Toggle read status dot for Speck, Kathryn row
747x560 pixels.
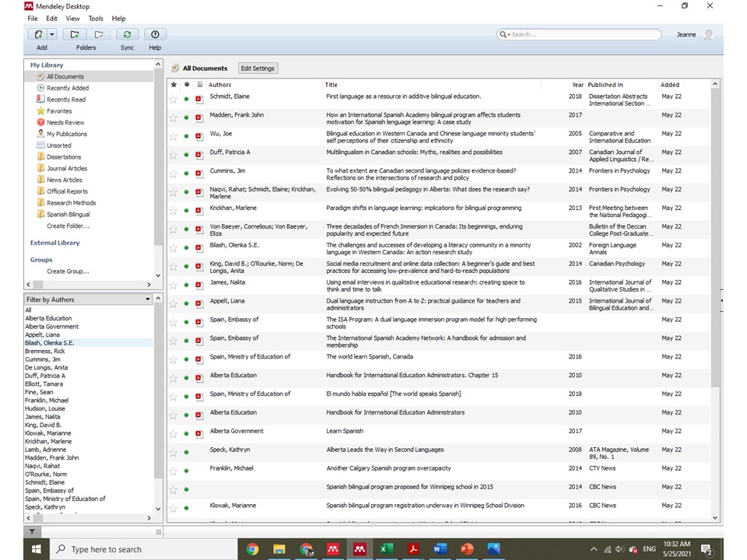pyautogui.click(x=187, y=453)
